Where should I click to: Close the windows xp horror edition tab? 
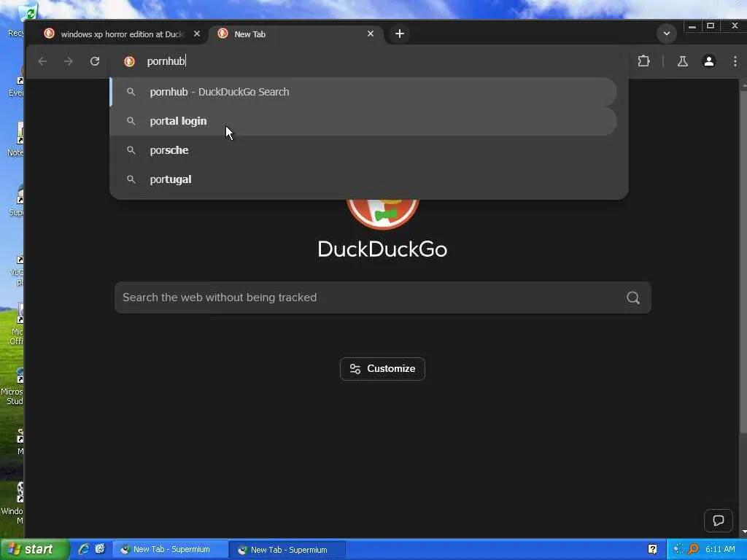tap(197, 34)
